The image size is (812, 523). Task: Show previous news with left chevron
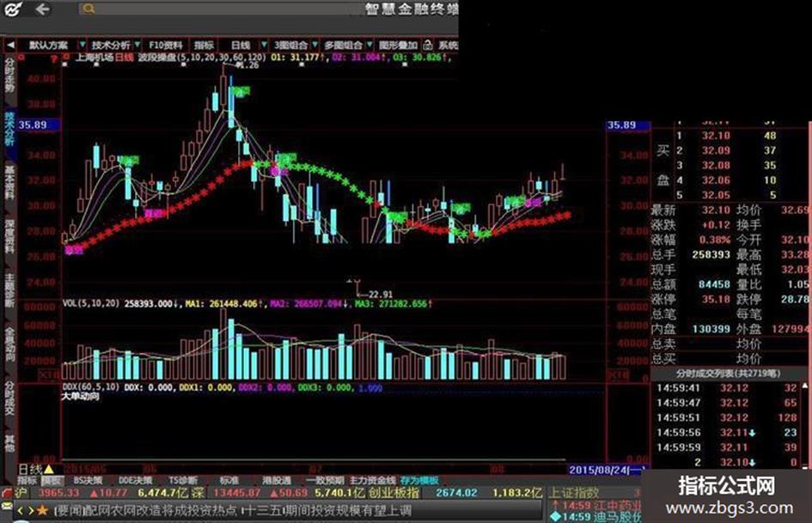tap(21, 511)
